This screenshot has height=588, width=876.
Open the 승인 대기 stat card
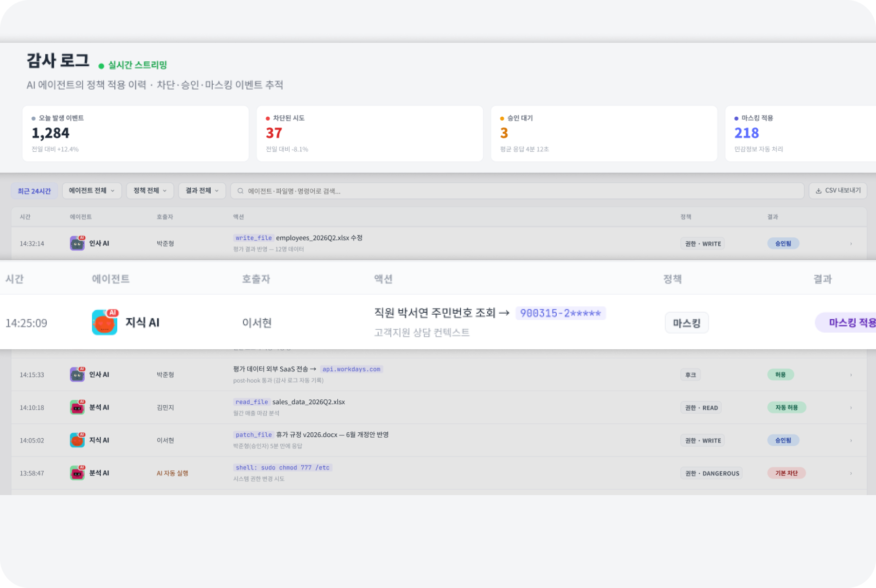click(x=604, y=133)
